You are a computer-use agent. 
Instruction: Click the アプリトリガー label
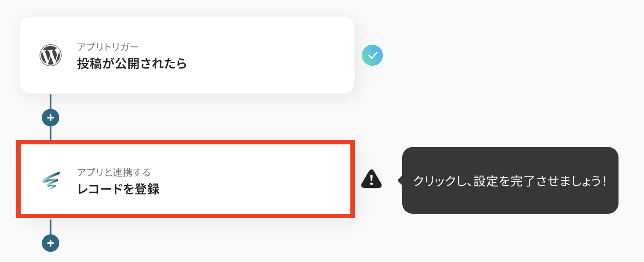pos(108,47)
